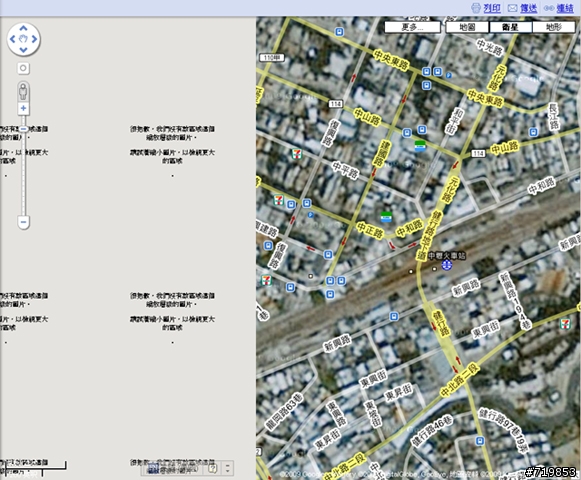Click the help icon in the language bar
This screenshot has width=581, height=480.
(212, 469)
